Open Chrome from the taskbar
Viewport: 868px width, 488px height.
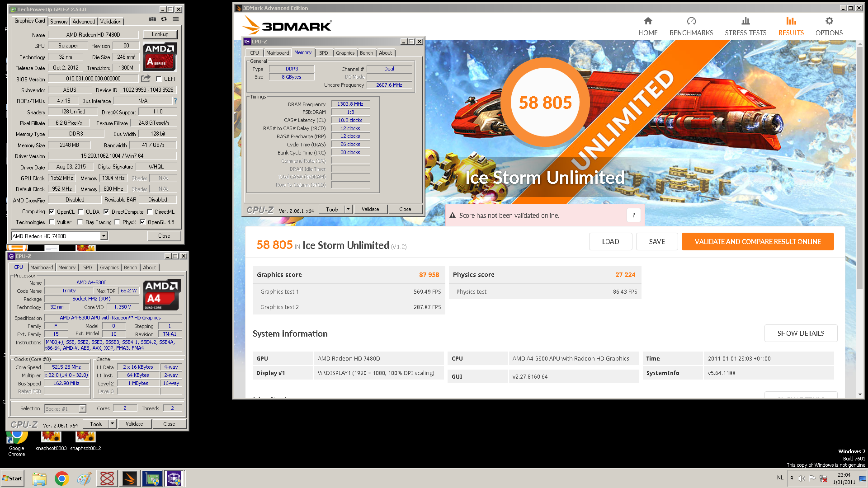(62, 479)
